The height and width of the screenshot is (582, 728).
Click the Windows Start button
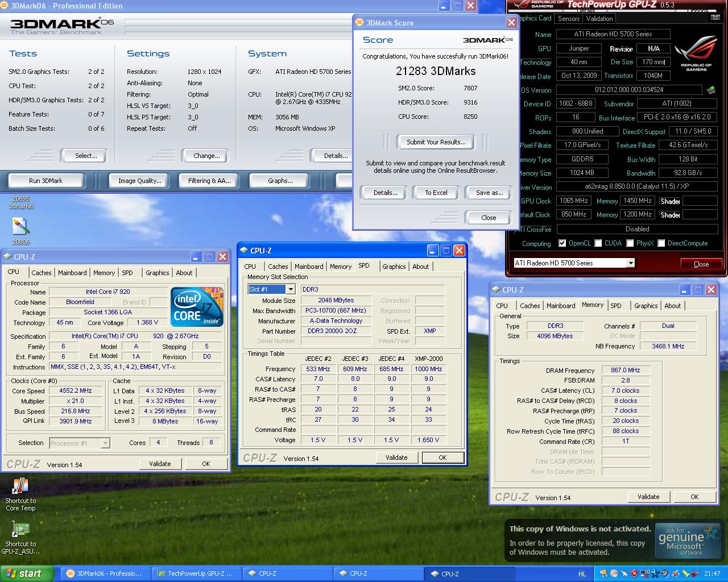click(x=27, y=573)
